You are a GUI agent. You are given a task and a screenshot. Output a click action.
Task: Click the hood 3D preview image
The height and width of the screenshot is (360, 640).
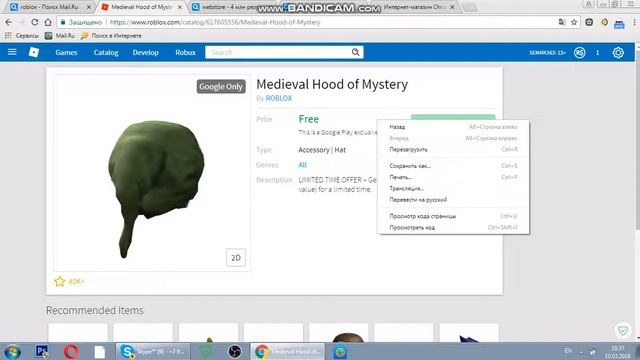pyautogui.click(x=155, y=188)
